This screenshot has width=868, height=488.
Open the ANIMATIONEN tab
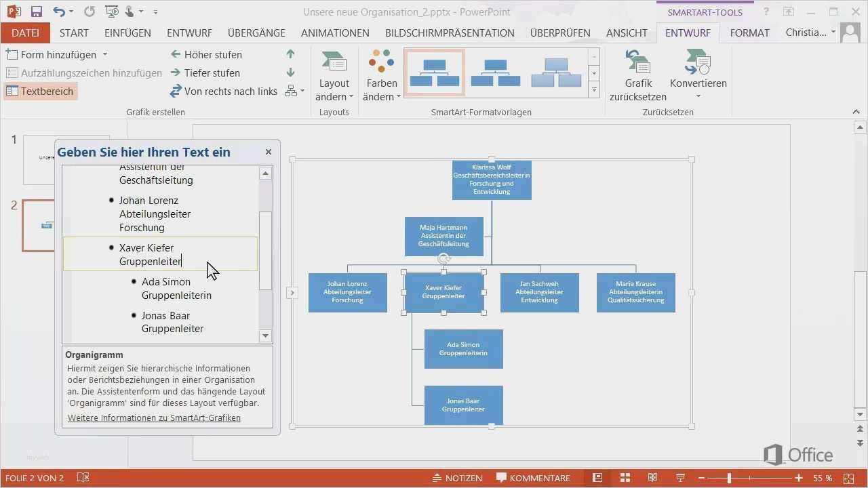(335, 33)
